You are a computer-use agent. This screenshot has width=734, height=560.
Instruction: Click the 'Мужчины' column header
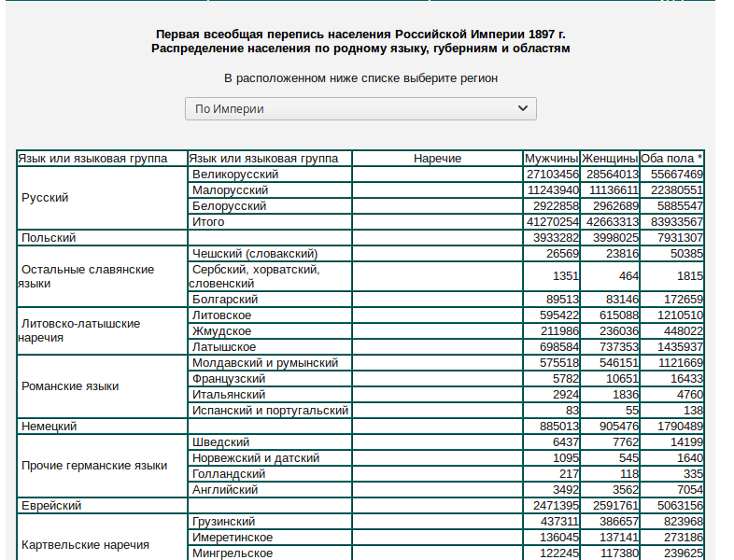pyautogui.click(x=551, y=159)
